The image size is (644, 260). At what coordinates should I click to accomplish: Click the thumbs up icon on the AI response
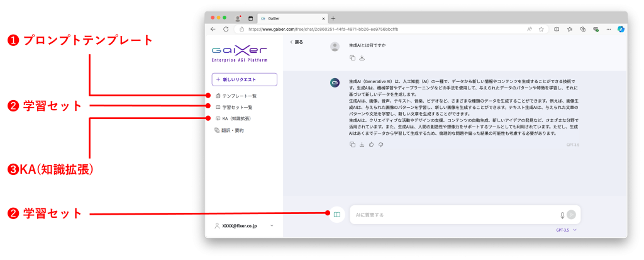click(x=372, y=145)
